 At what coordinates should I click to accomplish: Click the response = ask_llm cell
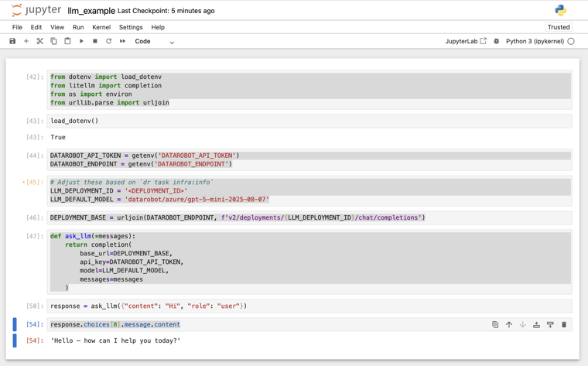309,306
